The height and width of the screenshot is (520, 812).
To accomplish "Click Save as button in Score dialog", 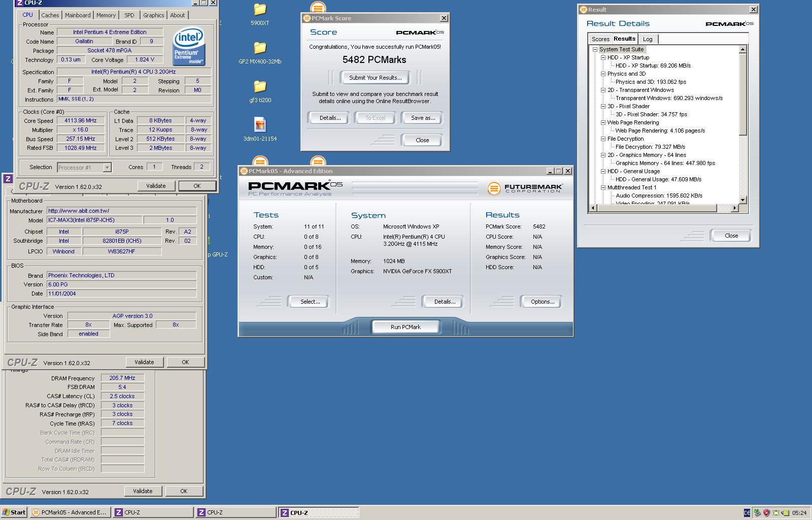I will (423, 118).
